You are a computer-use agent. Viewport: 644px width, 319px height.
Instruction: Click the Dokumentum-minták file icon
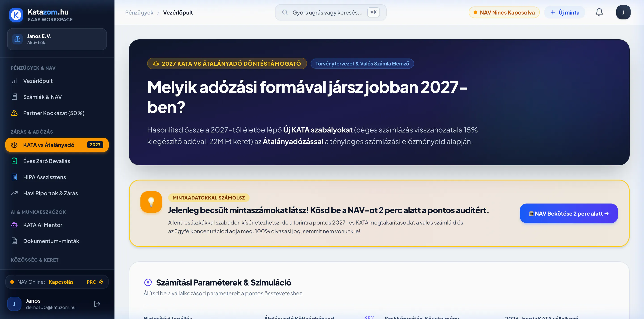pyautogui.click(x=14, y=241)
